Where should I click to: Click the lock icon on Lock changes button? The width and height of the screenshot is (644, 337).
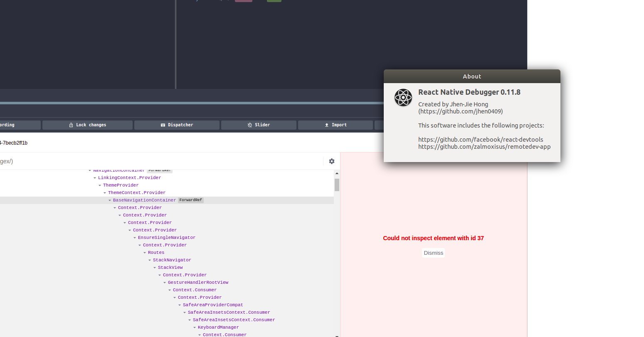coord(72,125)
